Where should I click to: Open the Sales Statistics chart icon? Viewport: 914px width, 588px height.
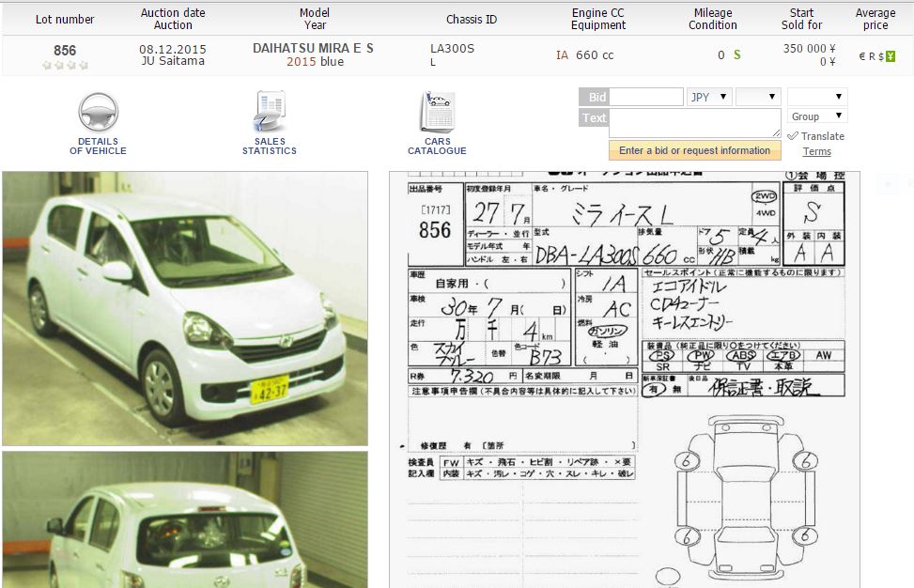[x=270, y=111]
